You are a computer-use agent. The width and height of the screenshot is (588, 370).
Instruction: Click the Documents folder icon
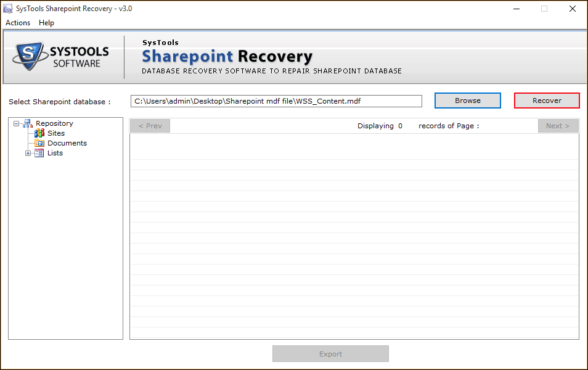click(39, 143)
